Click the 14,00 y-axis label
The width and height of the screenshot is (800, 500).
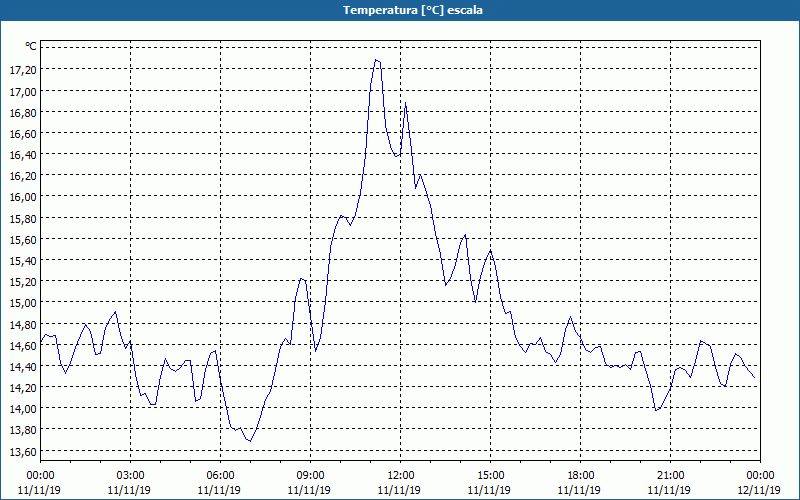(x=23, y=409)
